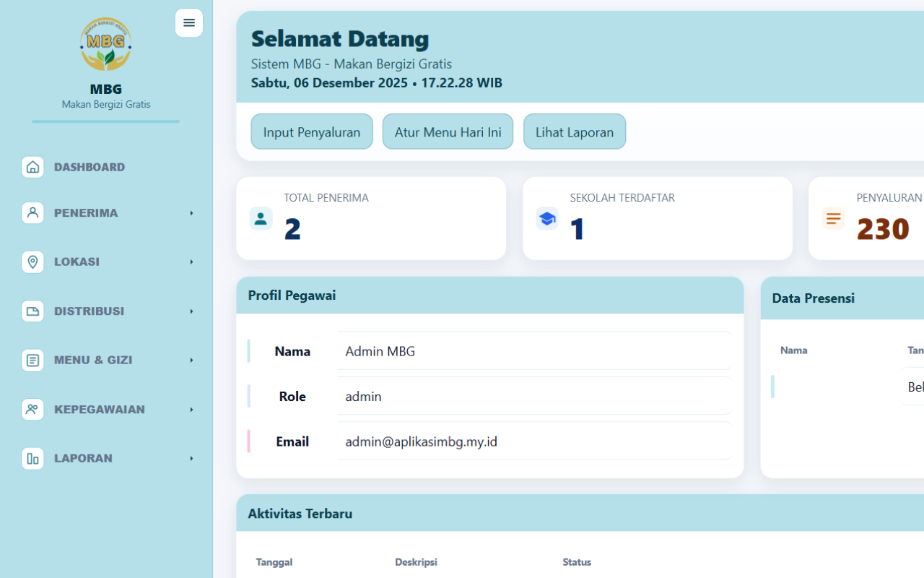Click the Sekolah Terdaftar graduation cap icon
924x578 pixels.
[x=546, y=218]
